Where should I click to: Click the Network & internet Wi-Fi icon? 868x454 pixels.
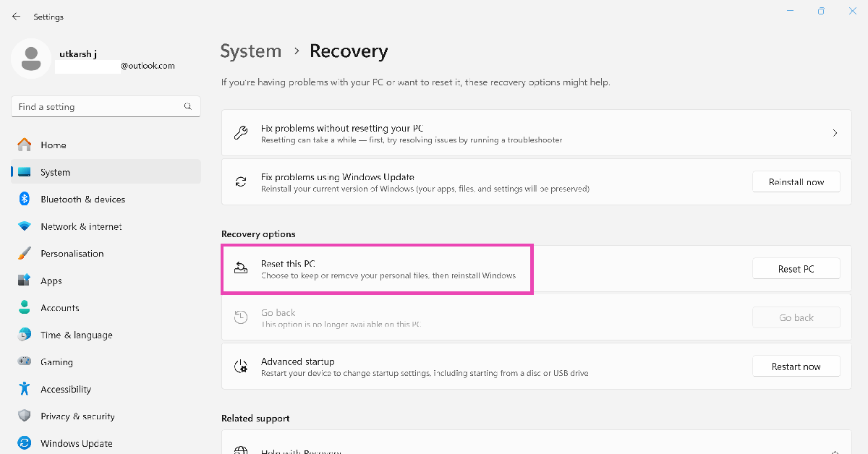coord(25,226)
